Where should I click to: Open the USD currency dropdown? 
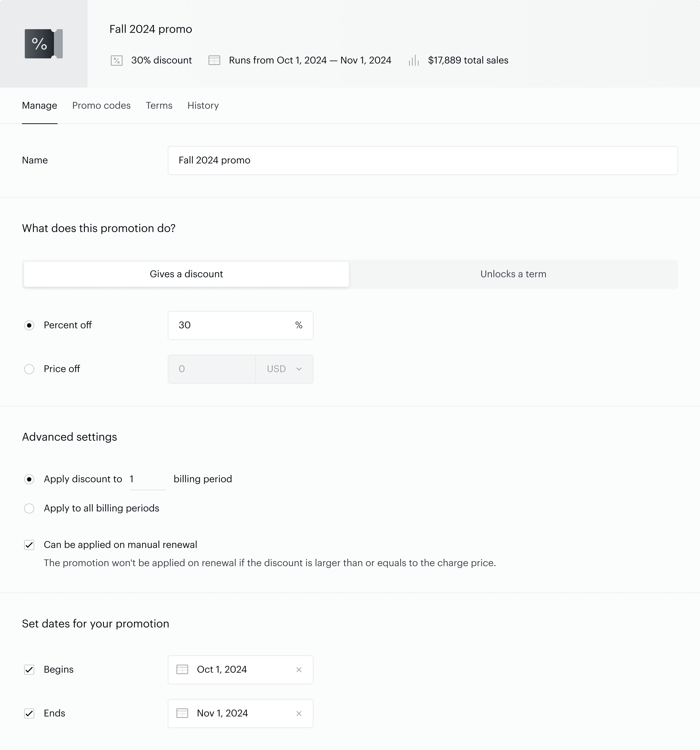pos(284,369)
